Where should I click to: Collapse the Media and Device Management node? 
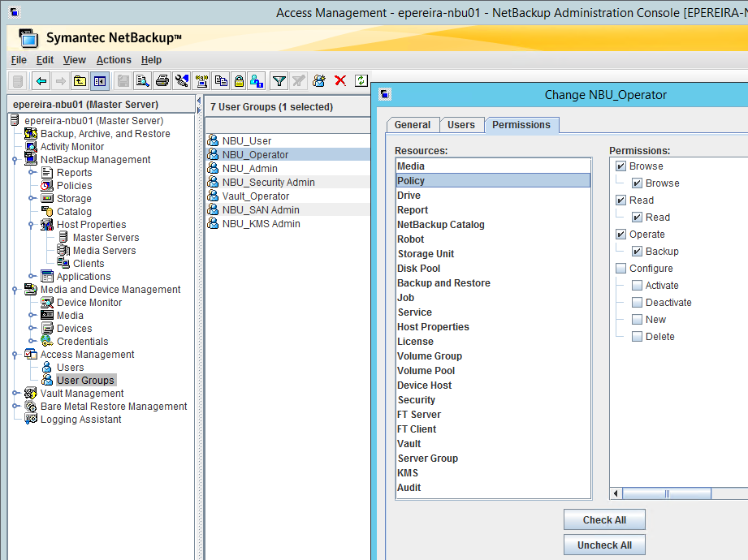15,289
